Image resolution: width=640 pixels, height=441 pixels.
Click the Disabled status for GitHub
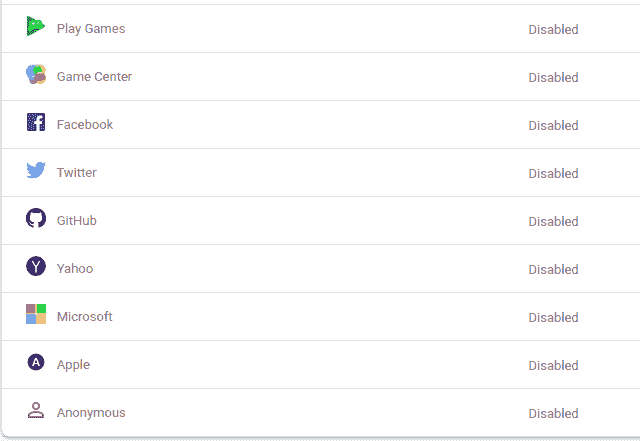coord(553,221)
